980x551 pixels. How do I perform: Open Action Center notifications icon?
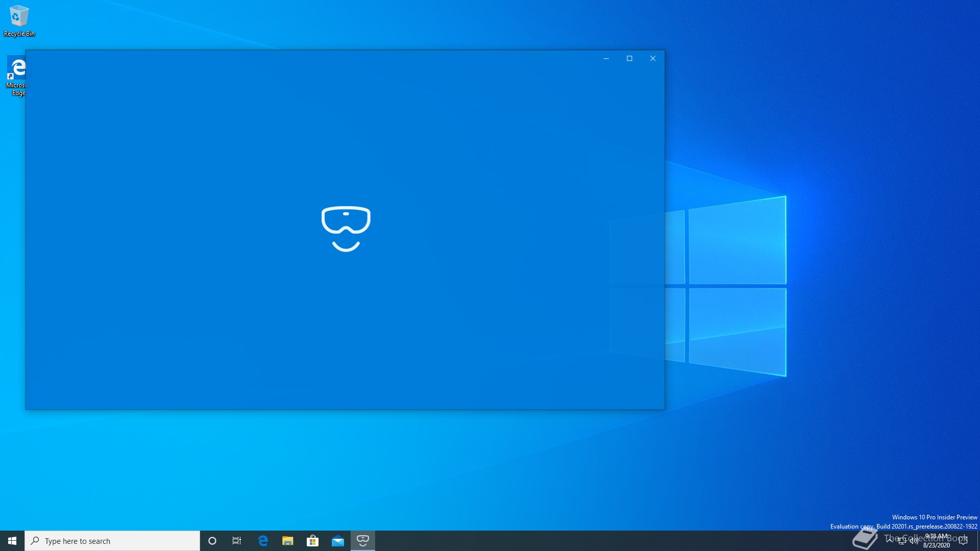click(x=964, y=541)
